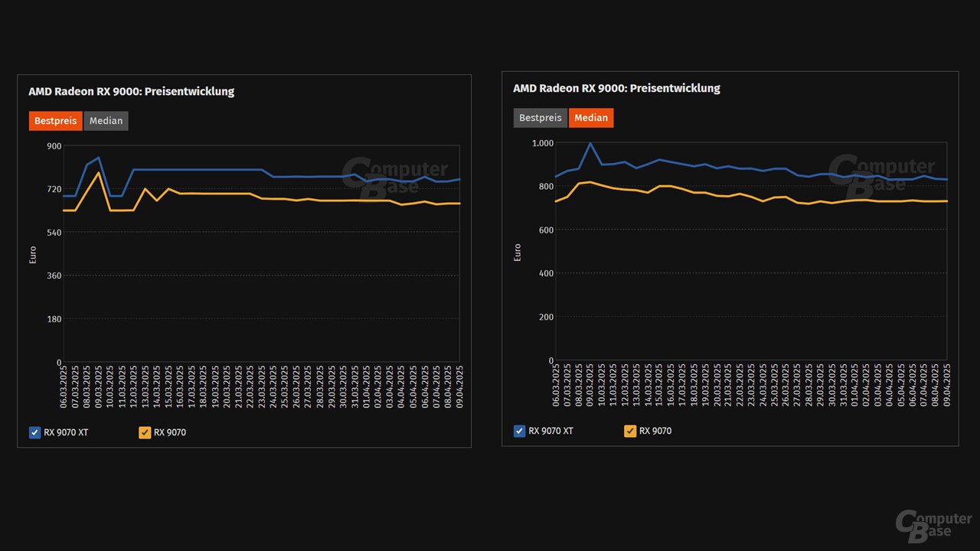Toggle the RX 9070 XT checkbox in the Median chart
Screen dimensions: 980x551
point(520,431)
